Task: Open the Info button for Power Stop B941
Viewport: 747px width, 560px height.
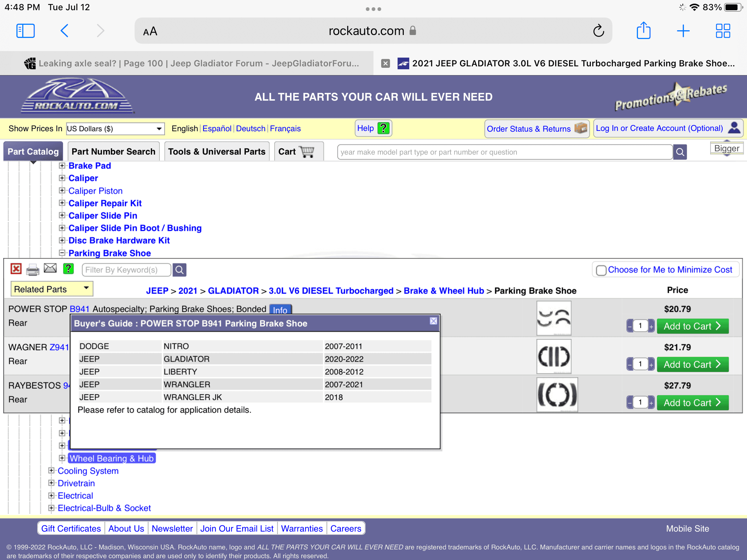Action: 280,310
